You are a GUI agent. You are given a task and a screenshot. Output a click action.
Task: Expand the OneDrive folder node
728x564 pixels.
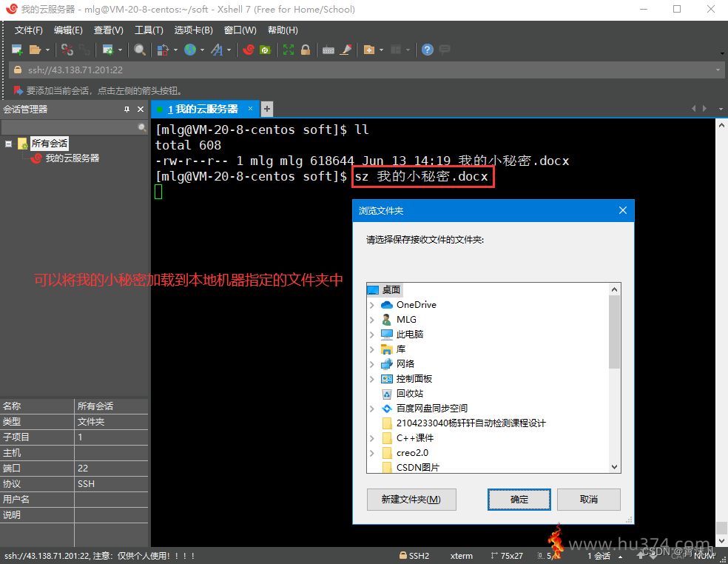(x=372, y=305)
